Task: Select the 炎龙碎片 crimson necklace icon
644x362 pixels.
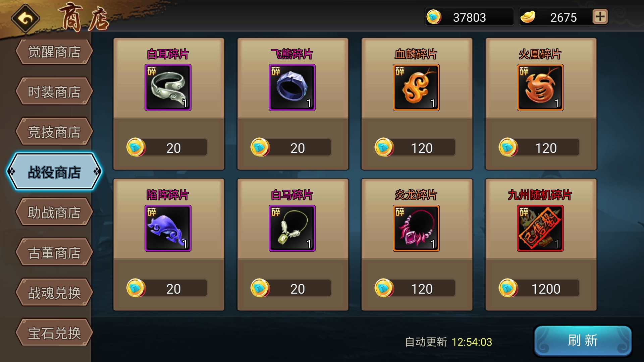Action: (416, 228)
